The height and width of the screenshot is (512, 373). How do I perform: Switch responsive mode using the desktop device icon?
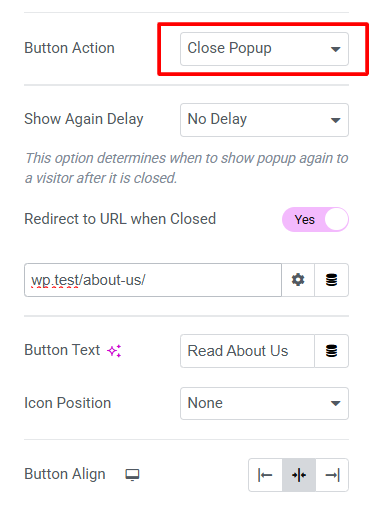(x=132, y=475)
